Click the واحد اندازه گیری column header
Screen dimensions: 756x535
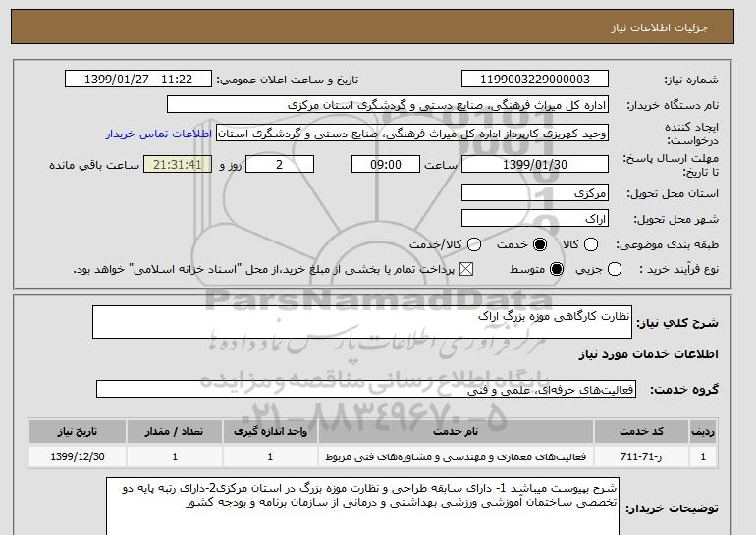[x=270, y=431]
